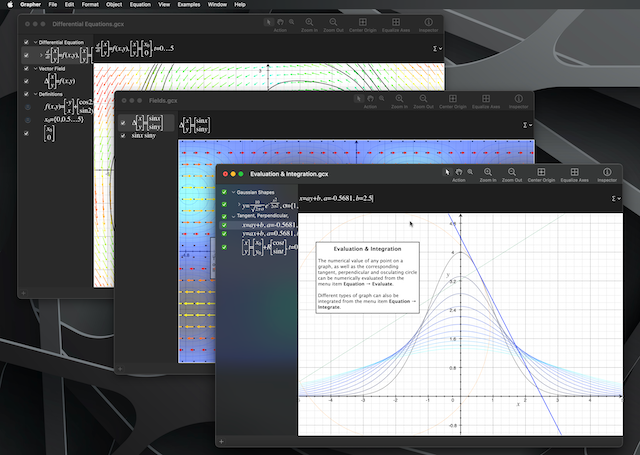Open the File menu
Viewport: 640px width, 455px height.
(x=53, y=4)
